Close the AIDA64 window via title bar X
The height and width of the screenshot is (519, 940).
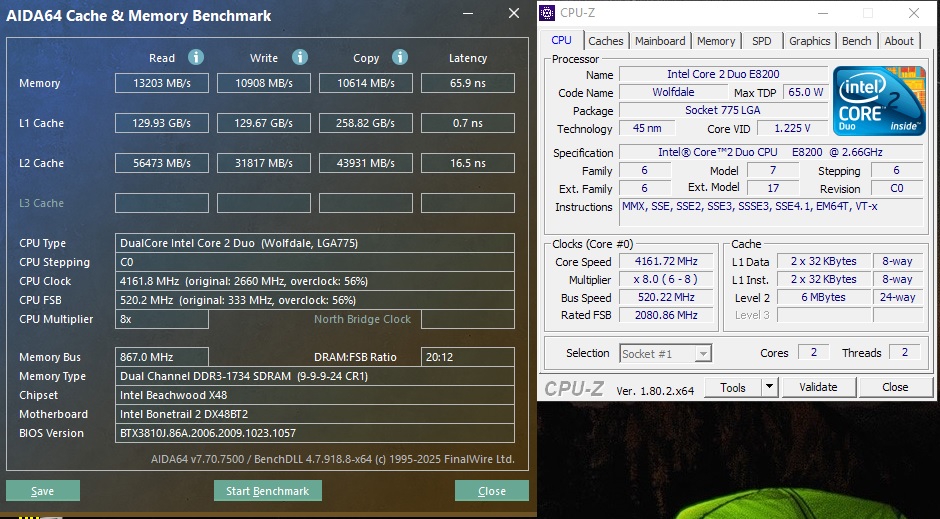click(514, 13)
